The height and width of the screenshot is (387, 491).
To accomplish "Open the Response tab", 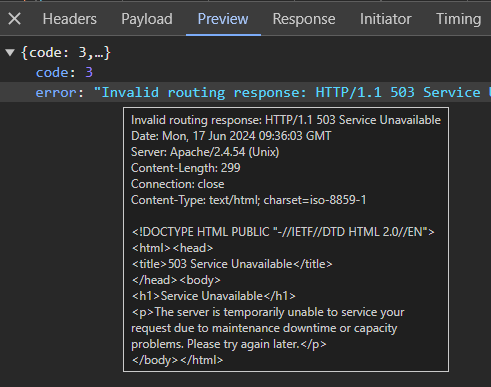I will tap(304, 19).
